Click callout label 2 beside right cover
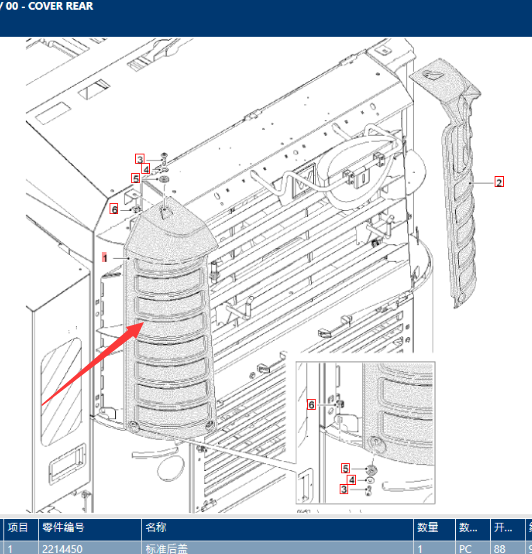This screenshot has height=554, width=532. coord(499,182)
